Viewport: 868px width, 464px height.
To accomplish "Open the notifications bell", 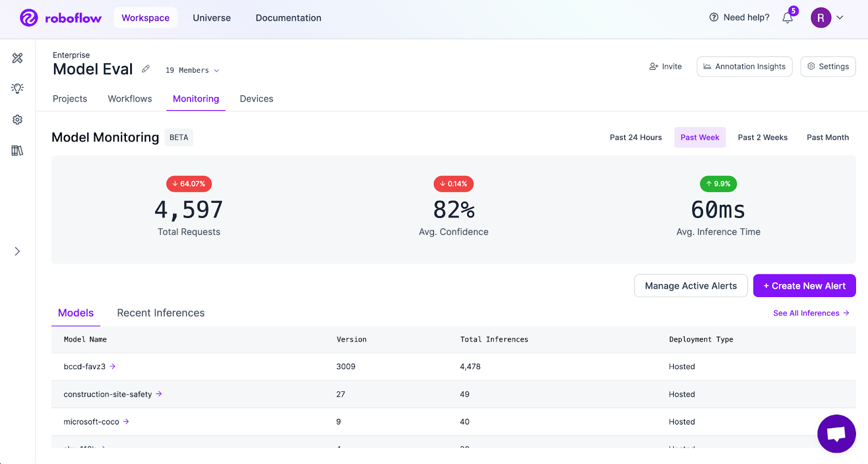I will (788, 18).
